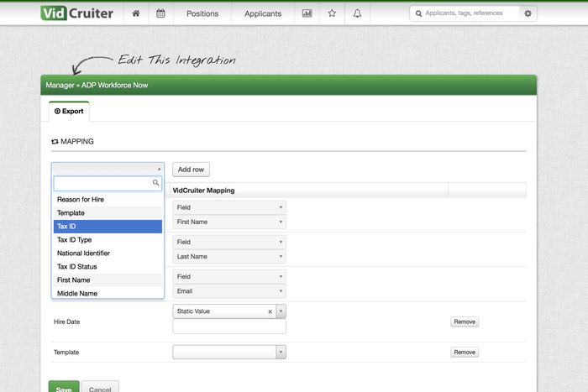Open the Email mapping dropdown
The height and width of the screenshot is (392, 588).
pos(229,291)
